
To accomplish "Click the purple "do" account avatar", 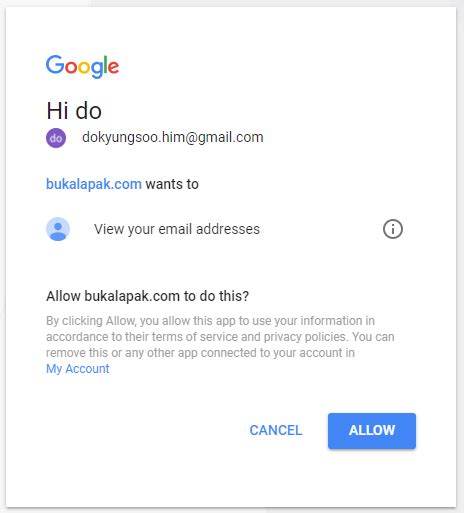I will (56, 138).
